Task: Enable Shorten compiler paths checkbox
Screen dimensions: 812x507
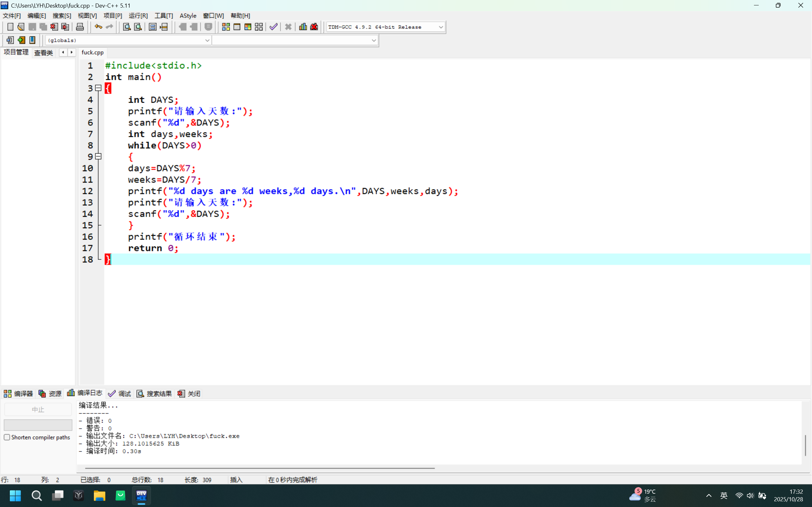Action: coord(7,437)
